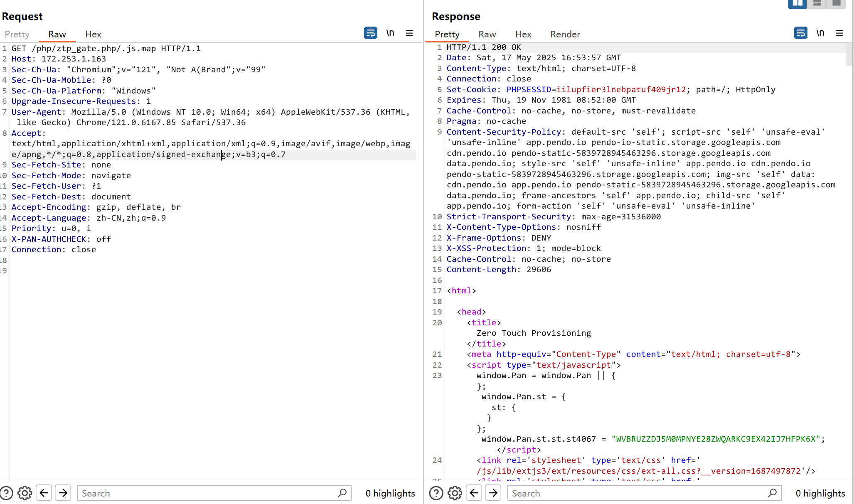Go to previous match in Request search
The image size is (854, 504).
click(44, 493)
